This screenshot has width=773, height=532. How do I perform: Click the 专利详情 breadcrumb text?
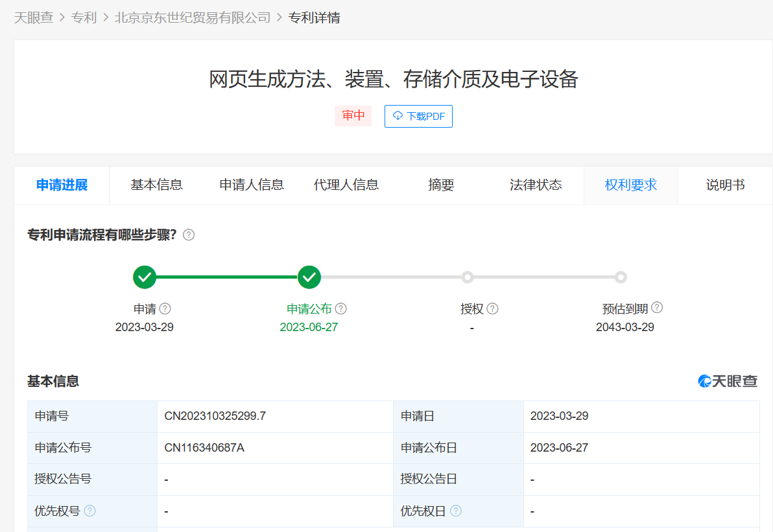(x=314, y=17)
